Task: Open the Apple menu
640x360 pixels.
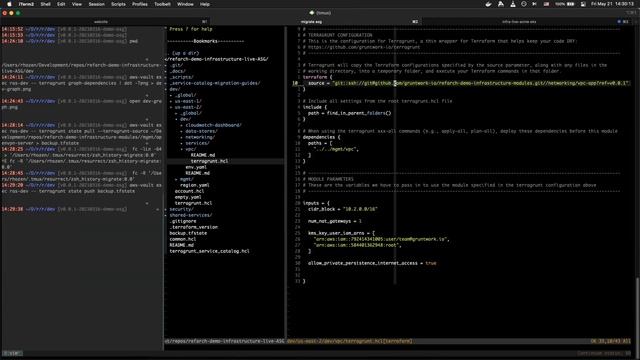Action: [x=9, y=4]
